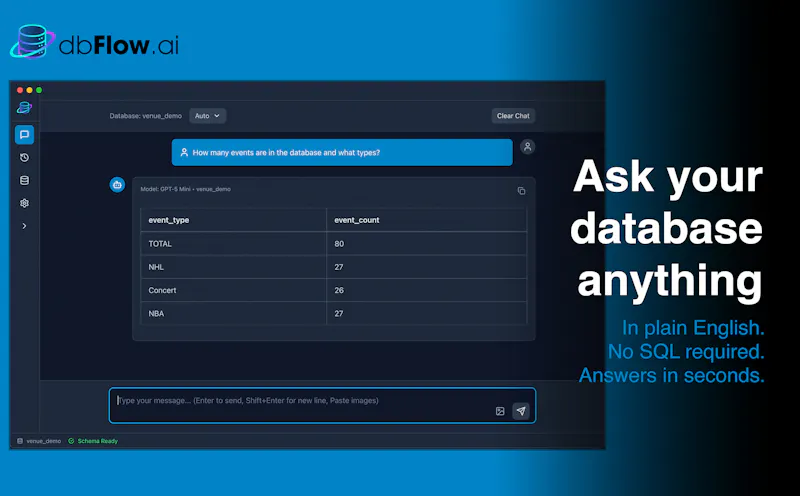Select the NHL row cell
The image size is (800, 496).
pos(233,267)
